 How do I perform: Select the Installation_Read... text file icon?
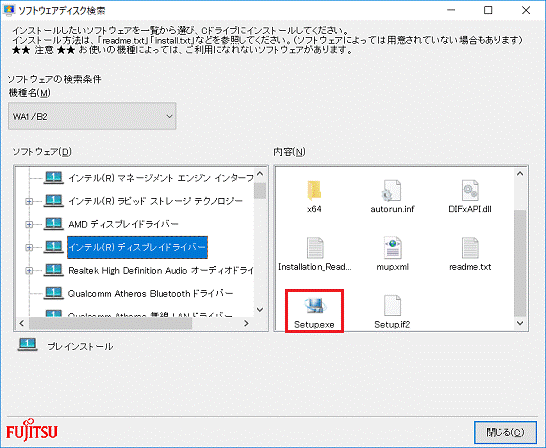click(x=315, y=248)
